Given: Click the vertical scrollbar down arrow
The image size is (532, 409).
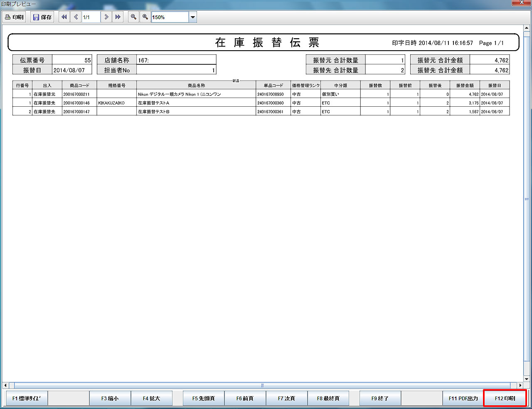Looking at the screenshot, I should click(x=527, y=379).
